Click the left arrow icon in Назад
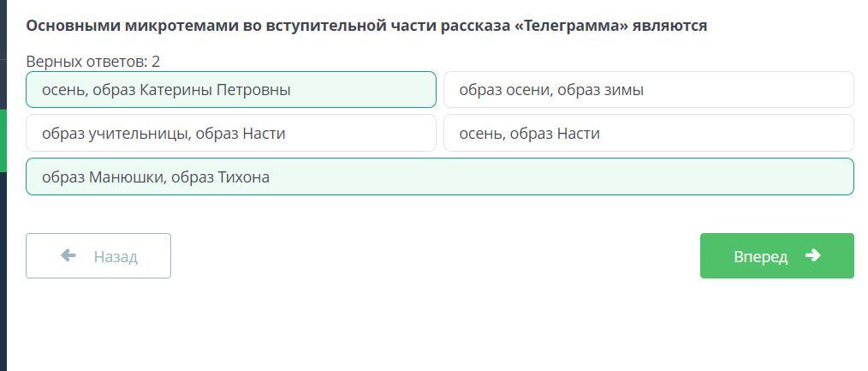The width and height of the screenshot is (868, 371). [x=68, y=255]
